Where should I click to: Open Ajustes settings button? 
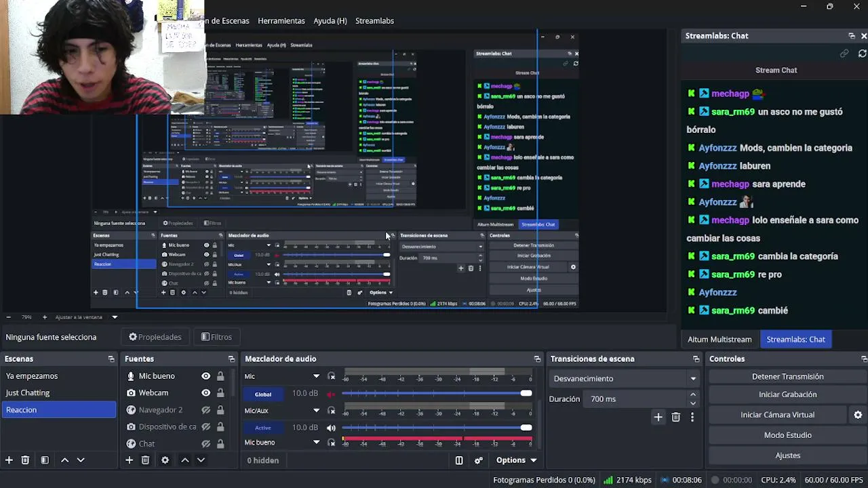click(x=788, y=455)
